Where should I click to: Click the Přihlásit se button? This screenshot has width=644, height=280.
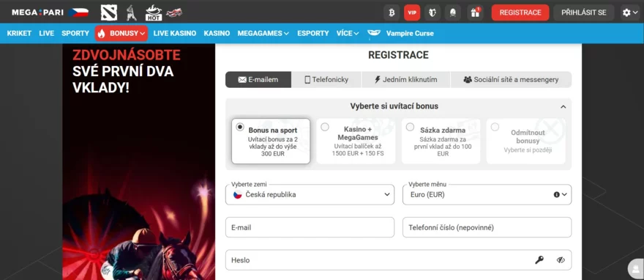584,12
